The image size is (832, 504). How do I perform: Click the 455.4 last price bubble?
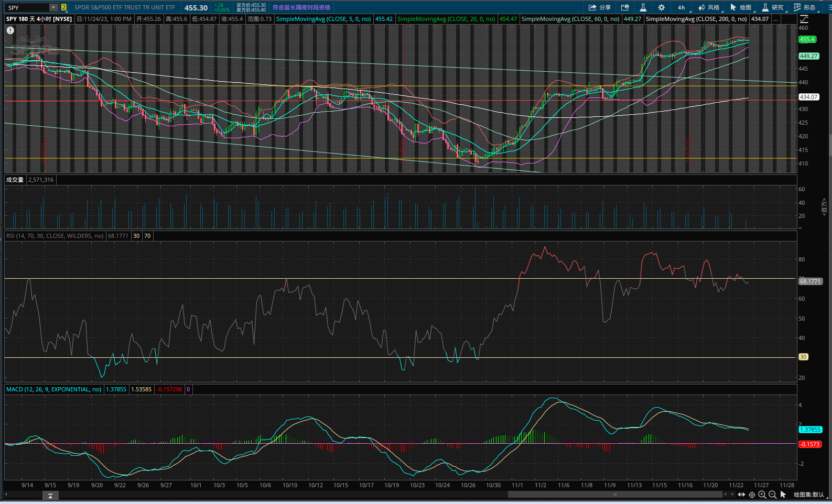(807, 39)
